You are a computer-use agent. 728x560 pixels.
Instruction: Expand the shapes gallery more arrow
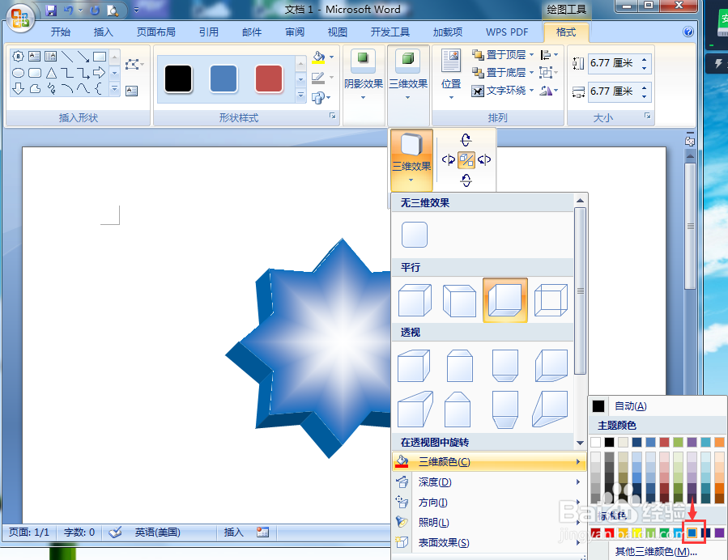pyautogui.click(x=115, y=89)
